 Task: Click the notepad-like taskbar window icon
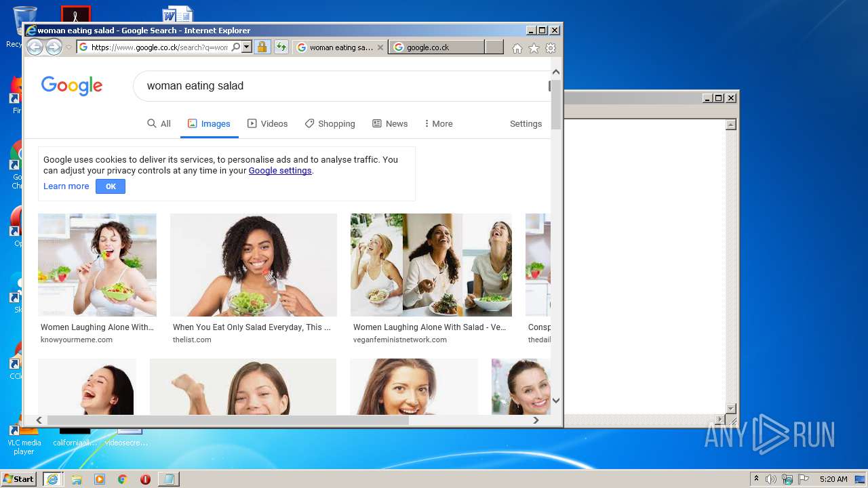169,479
